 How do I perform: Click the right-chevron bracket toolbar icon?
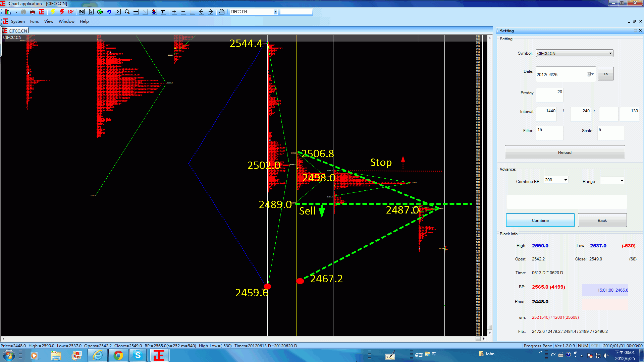pyautogui.click(x=118, y=12)
